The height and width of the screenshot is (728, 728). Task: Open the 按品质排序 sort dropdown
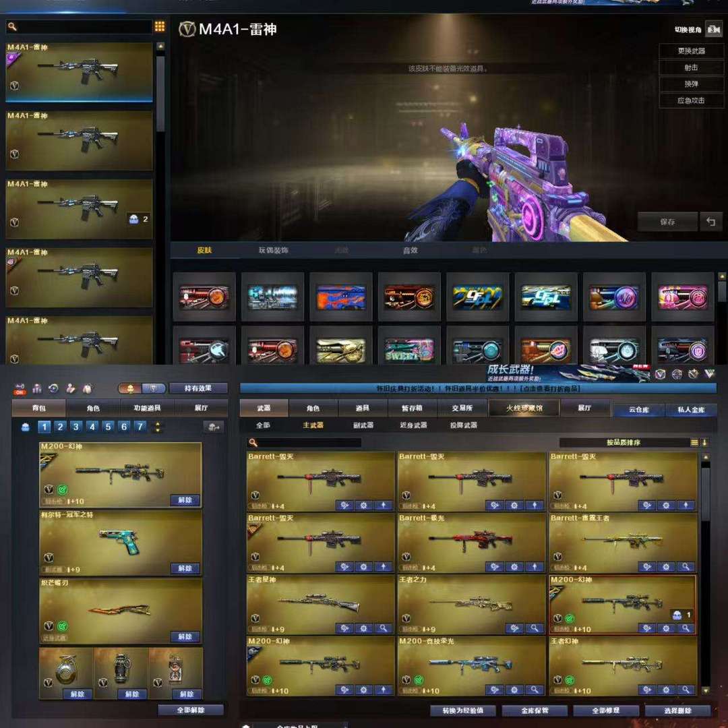[624, 442]
